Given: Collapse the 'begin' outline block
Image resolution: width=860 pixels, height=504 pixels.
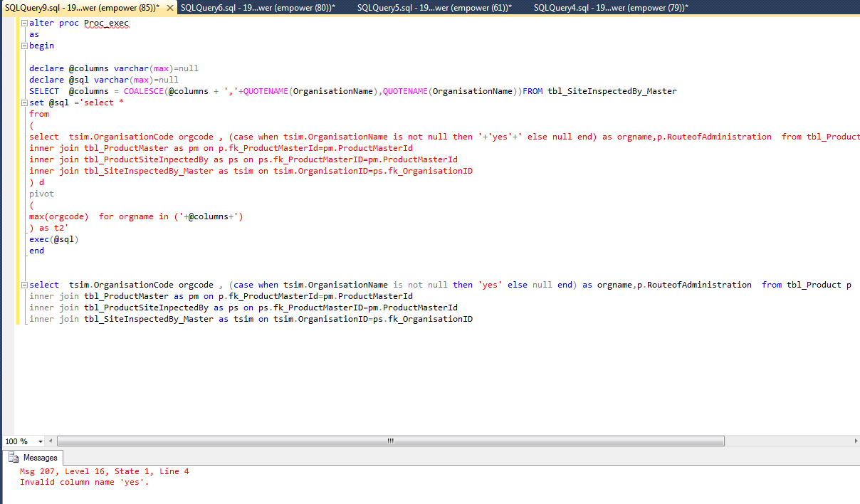Looking at the screenshot, I should (x=25, y=46).
